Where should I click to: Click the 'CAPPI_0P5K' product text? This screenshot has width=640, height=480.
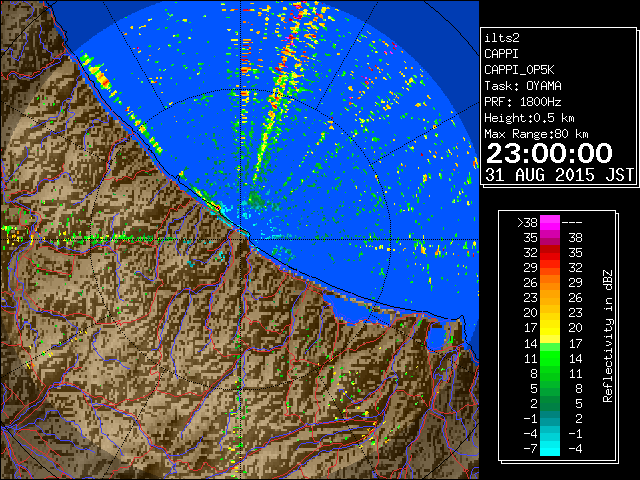[519, 70]
